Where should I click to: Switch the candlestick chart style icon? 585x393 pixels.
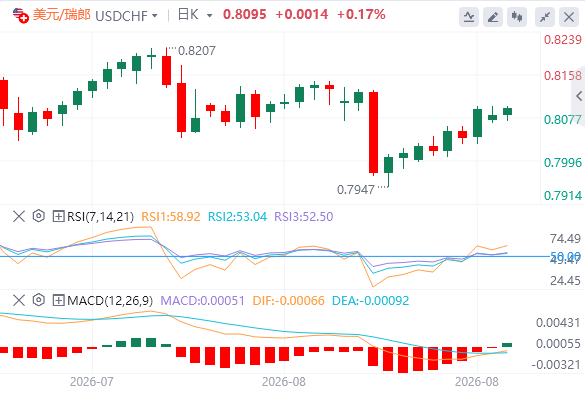tap(517, 17)
